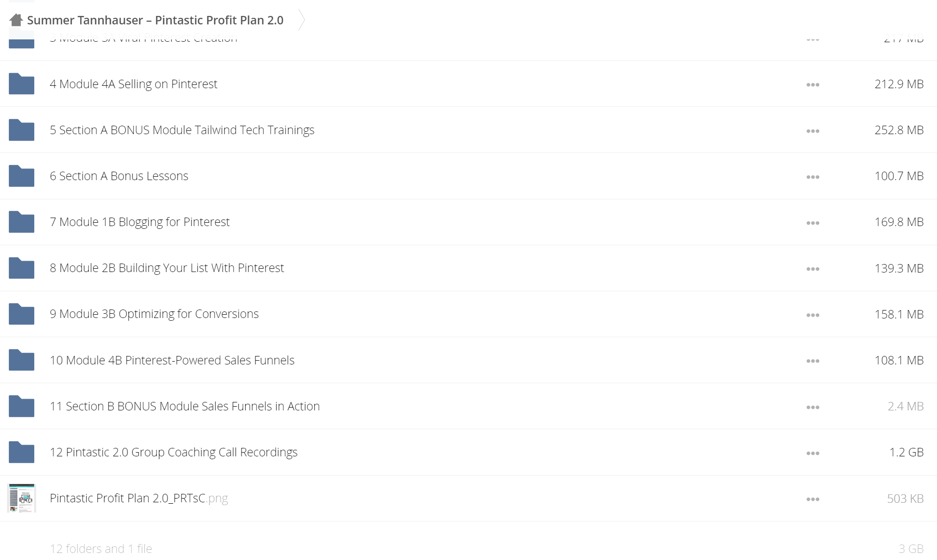
Task: Open 10 Module 4B Pinterest-Powered Sales Funnels
Action: [172, 360]
